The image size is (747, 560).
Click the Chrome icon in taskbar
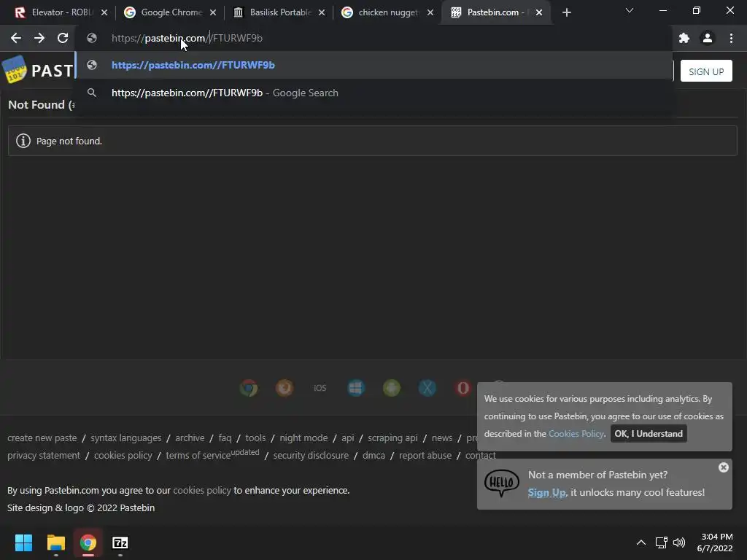click(88, 542)
